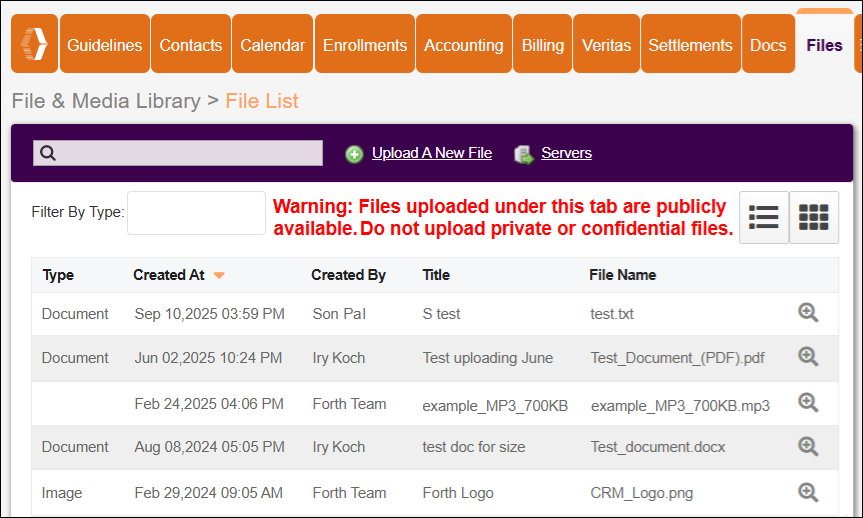This screenshot has height=518, width=863.
Task: Click creator Son Pal
Action: click(x=339, y=314)
